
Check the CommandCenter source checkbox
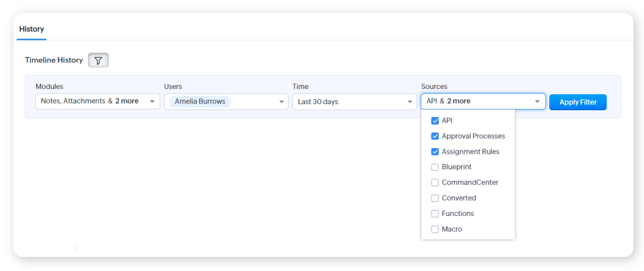pyautogui.click(x=435, y=183)
